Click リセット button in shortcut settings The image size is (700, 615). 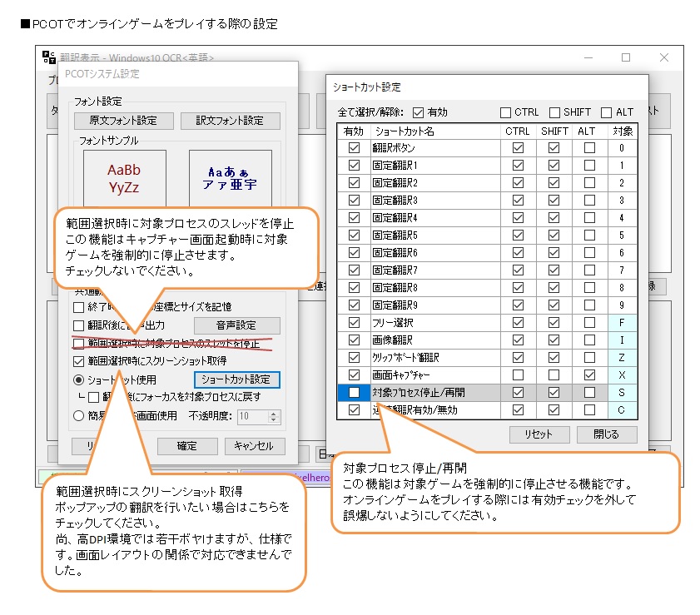point(539,434)
